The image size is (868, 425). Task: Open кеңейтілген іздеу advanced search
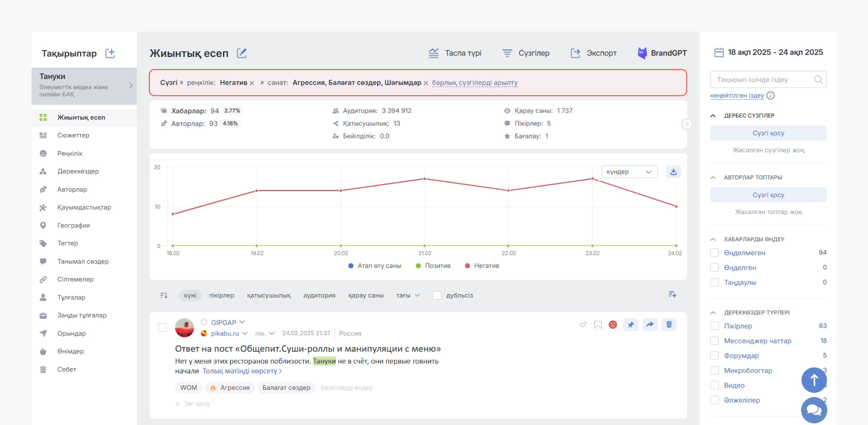(737, 95)
